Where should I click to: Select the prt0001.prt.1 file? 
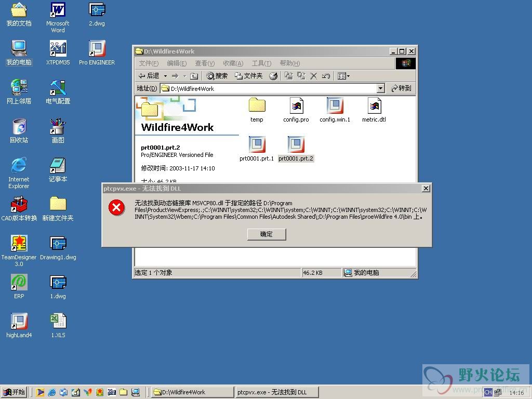click(x=257, y=149)
